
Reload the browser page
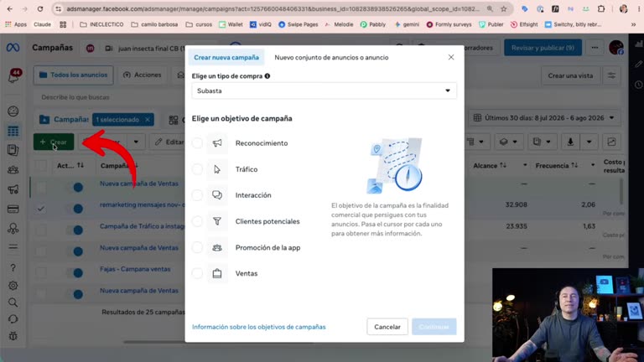[x=40, y=9]
